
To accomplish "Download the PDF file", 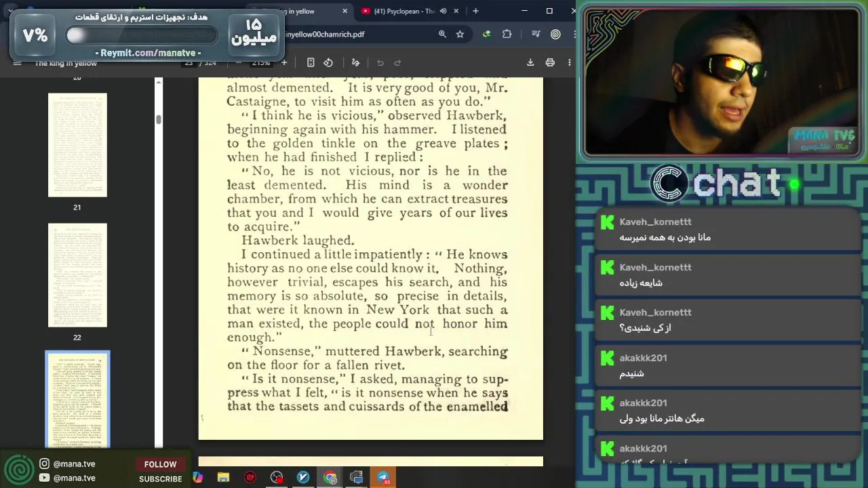I will coord(530,62).
